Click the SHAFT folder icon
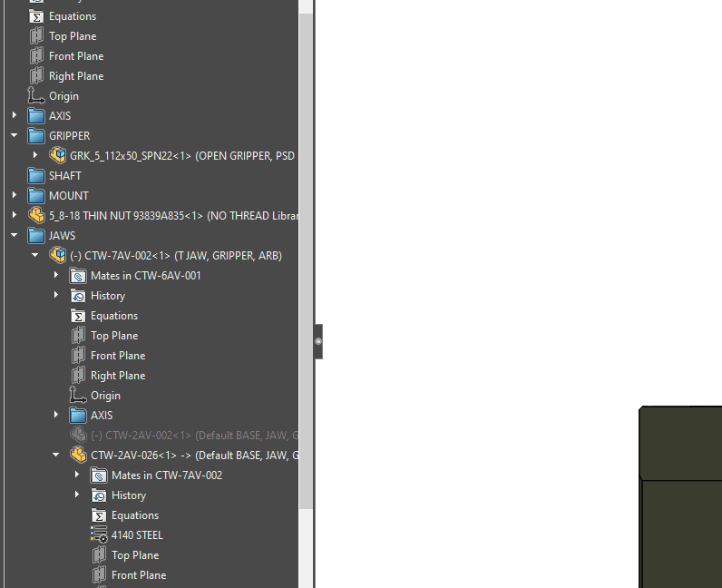 tap(36, 176)
